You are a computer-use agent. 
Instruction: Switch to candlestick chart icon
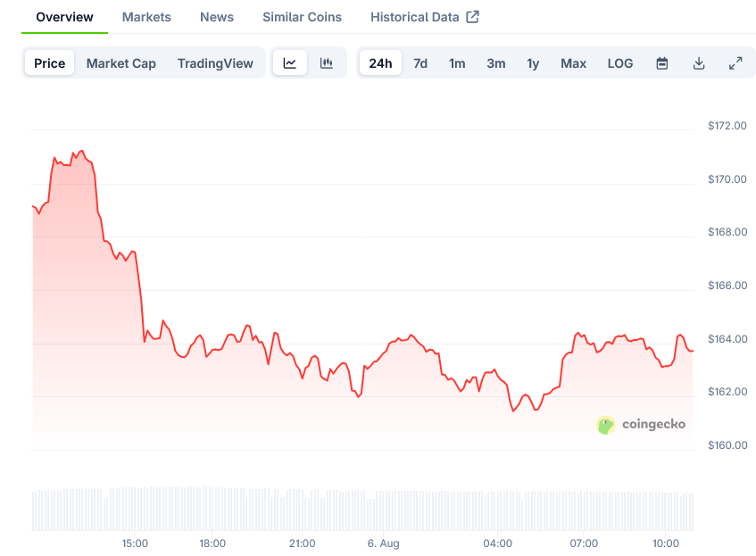pos(327,63)
